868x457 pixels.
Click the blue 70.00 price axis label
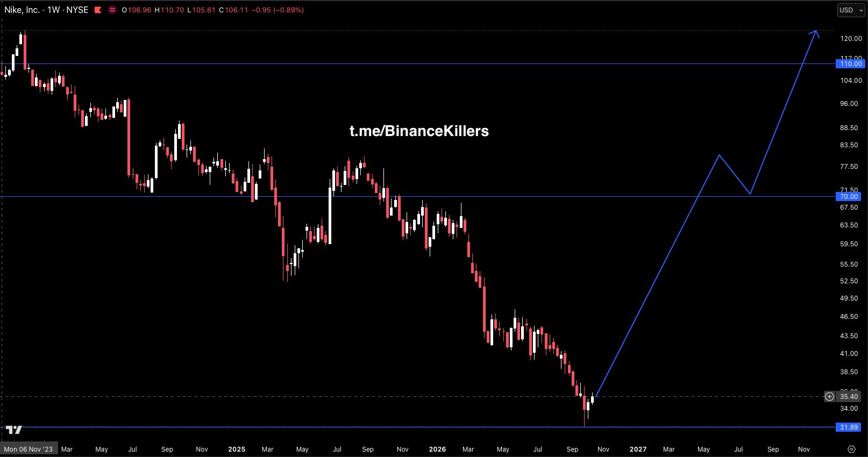click(x=850, y=196)
